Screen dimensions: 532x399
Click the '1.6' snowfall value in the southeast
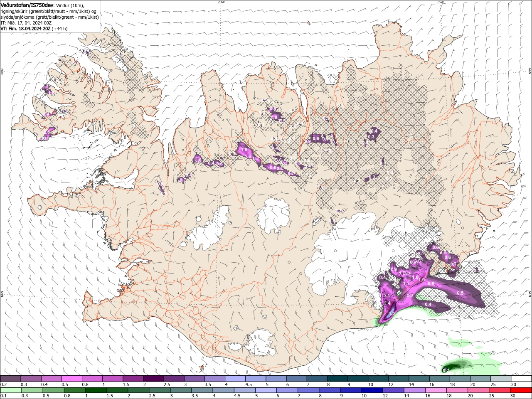click(415, 277)
